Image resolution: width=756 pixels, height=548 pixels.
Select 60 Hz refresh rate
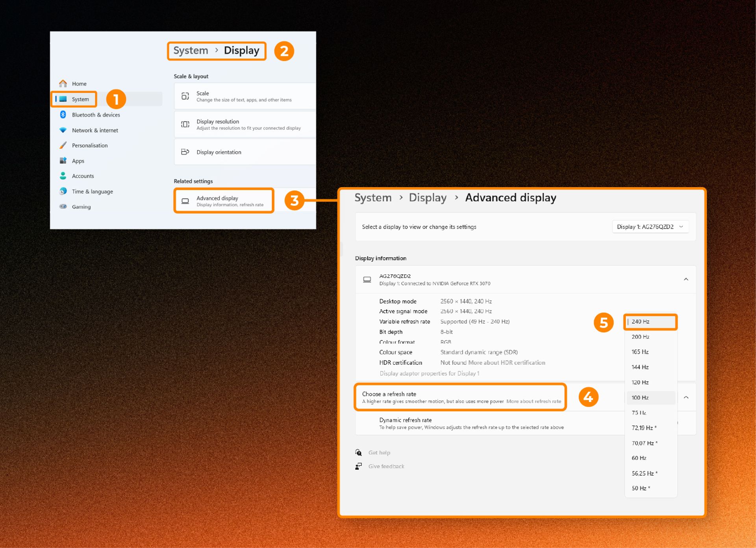pos(650,458)
